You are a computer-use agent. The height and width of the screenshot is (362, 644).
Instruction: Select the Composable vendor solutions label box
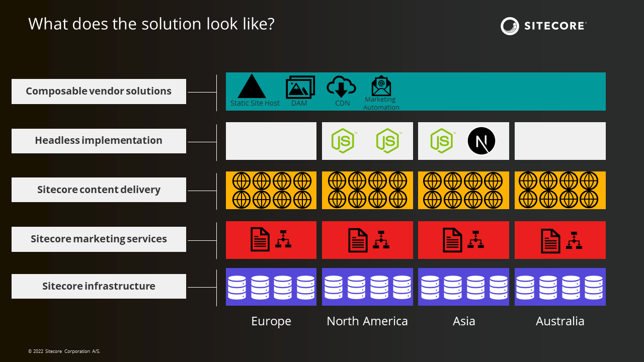pos(99,92)
